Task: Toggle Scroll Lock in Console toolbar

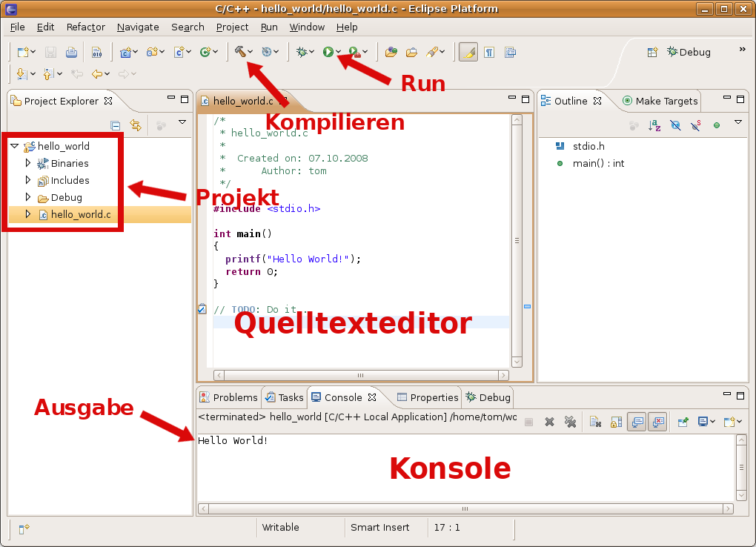Action: pos(616,422)
